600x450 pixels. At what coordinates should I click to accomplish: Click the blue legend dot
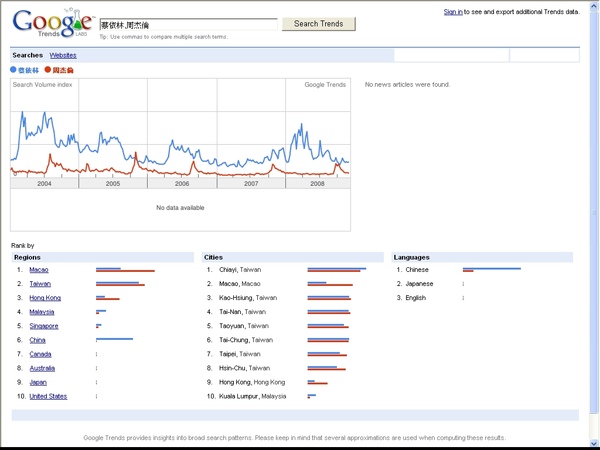coord(13,70)
